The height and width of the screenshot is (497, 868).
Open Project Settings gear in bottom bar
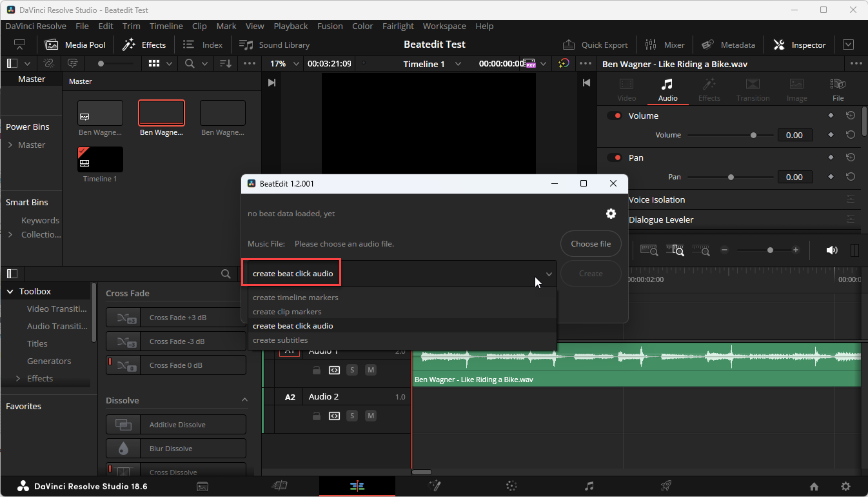pyautogui.click(x=846, y=487)
